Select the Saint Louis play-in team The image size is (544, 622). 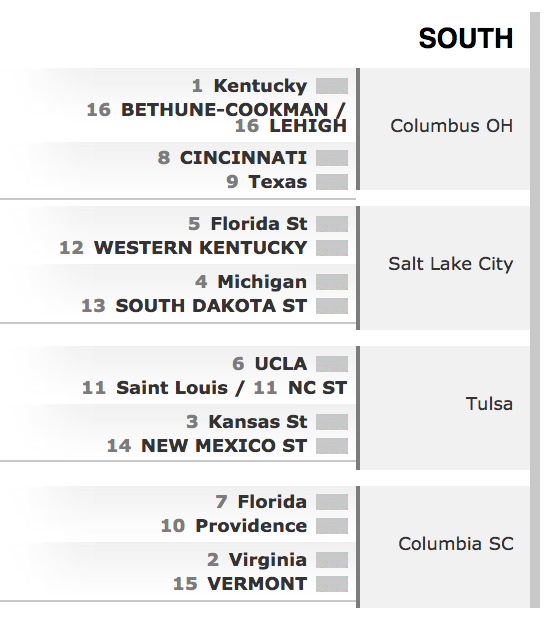click(x=172, y=388)
